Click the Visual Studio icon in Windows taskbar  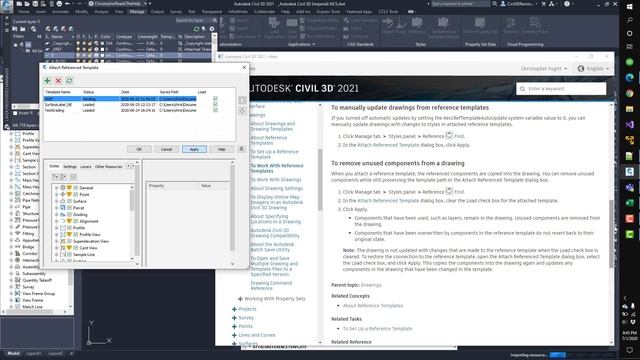(629, 124)
